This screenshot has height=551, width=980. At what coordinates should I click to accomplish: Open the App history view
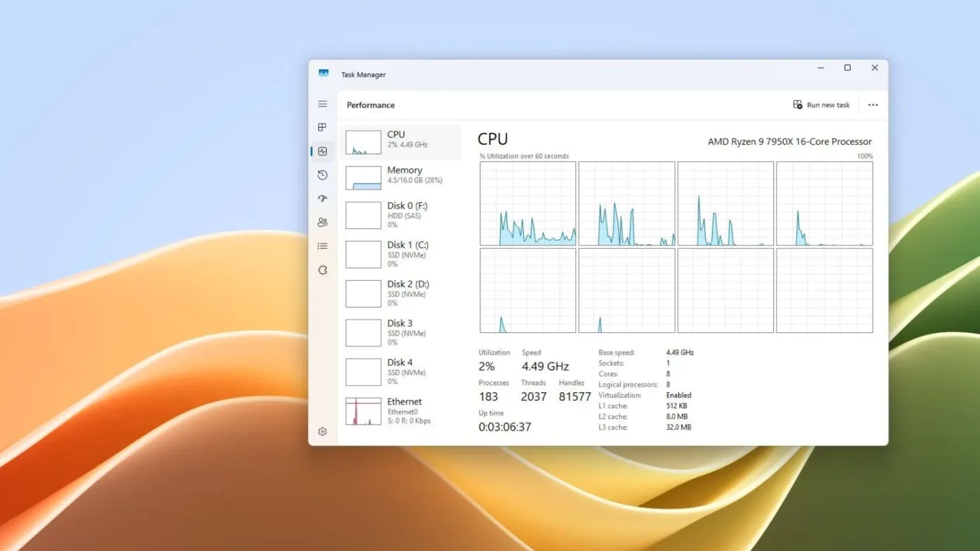(x=323, y=175)
